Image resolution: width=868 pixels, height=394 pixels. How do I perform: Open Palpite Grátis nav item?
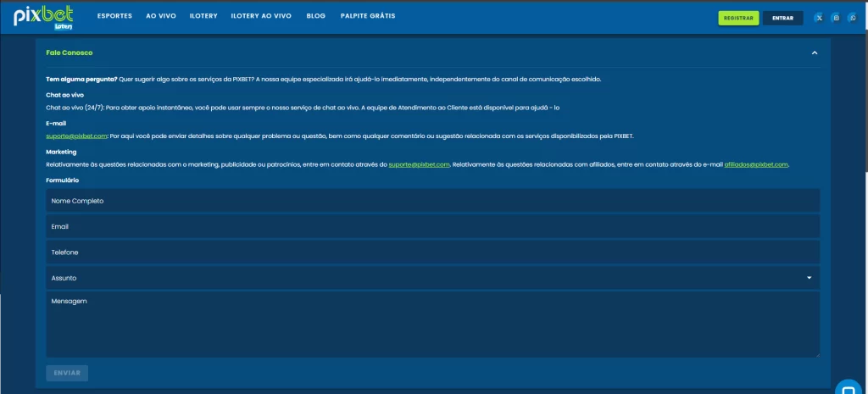tap(368, 16)
